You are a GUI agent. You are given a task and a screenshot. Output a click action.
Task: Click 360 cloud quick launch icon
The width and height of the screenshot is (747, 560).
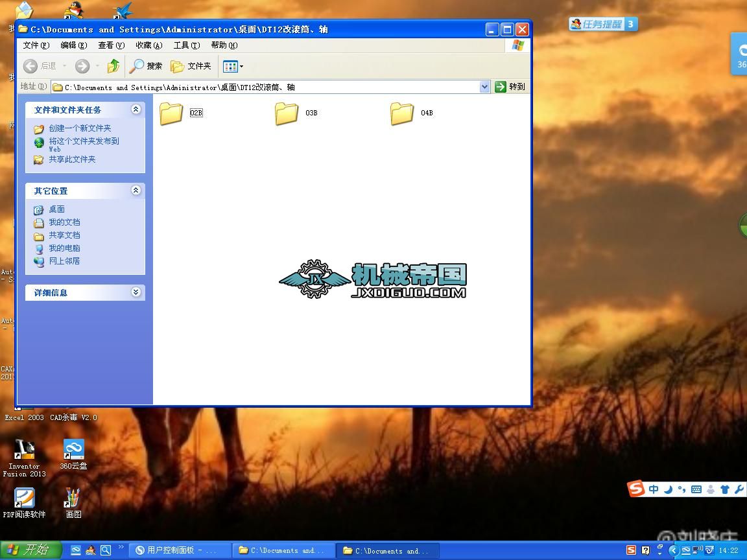(76, 550)
